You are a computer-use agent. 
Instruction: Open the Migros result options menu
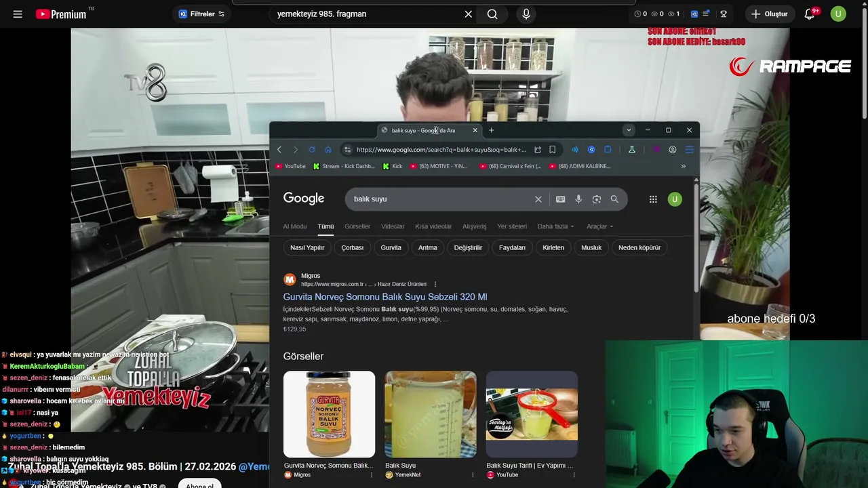[x=435, y=284]
